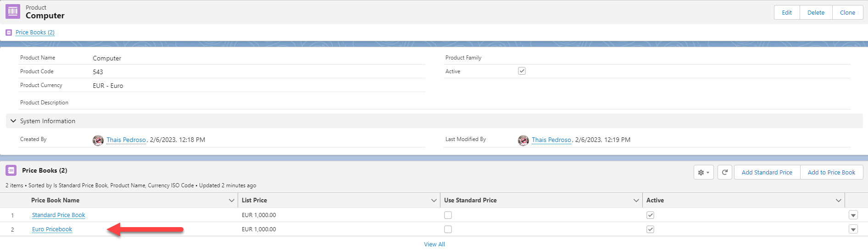
Task: Toggle Use Standard Price for Euro Pricebook
Action: pyautogui.click(x=448, y=229)
